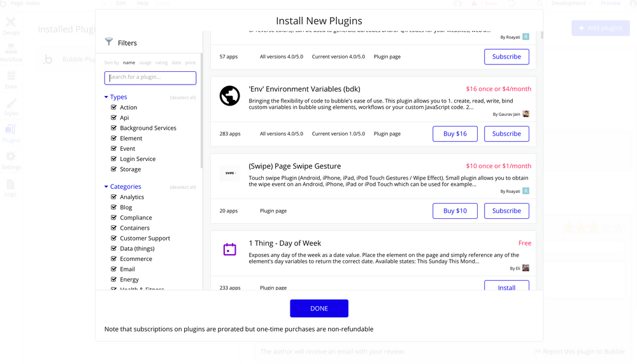Install 1 Thing Day of Week plugin

tap(506, 286)
